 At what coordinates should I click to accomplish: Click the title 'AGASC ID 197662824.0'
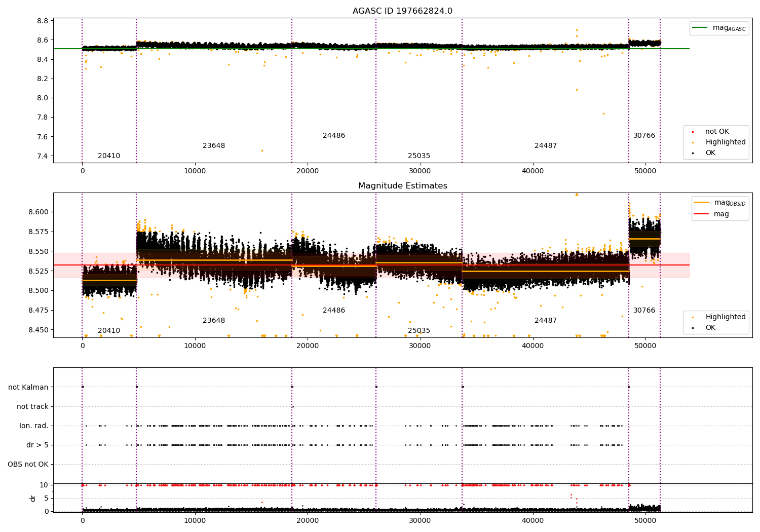point(402,11)
